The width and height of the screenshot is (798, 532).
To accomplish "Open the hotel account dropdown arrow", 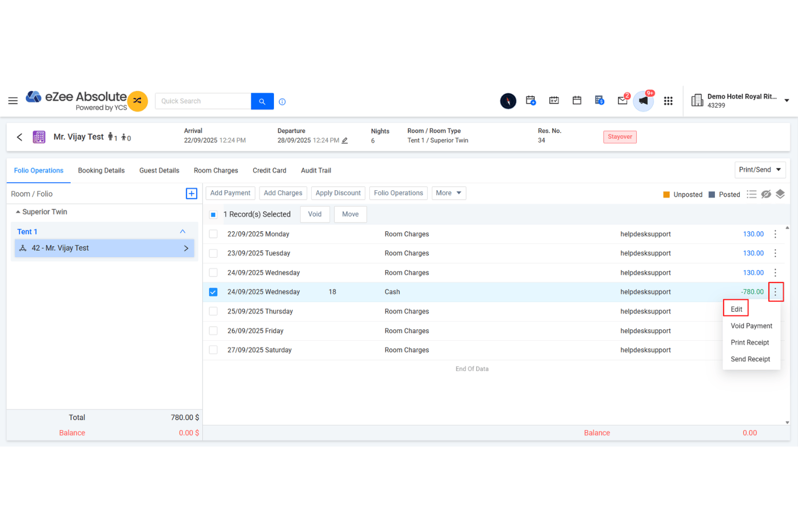I will pos(787,101).
